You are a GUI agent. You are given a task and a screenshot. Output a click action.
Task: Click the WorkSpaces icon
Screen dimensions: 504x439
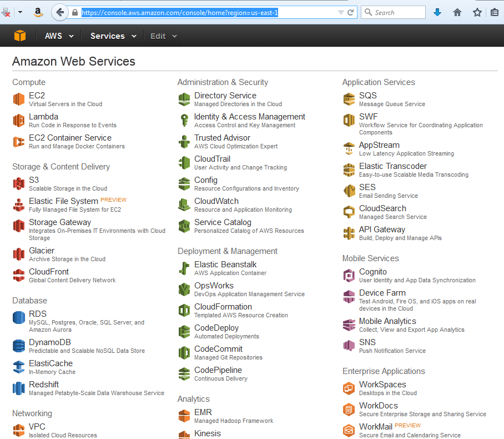click(349, 388)
